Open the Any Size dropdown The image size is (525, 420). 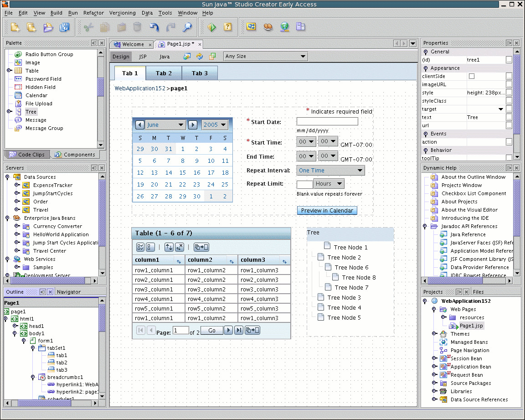(266, 56)
